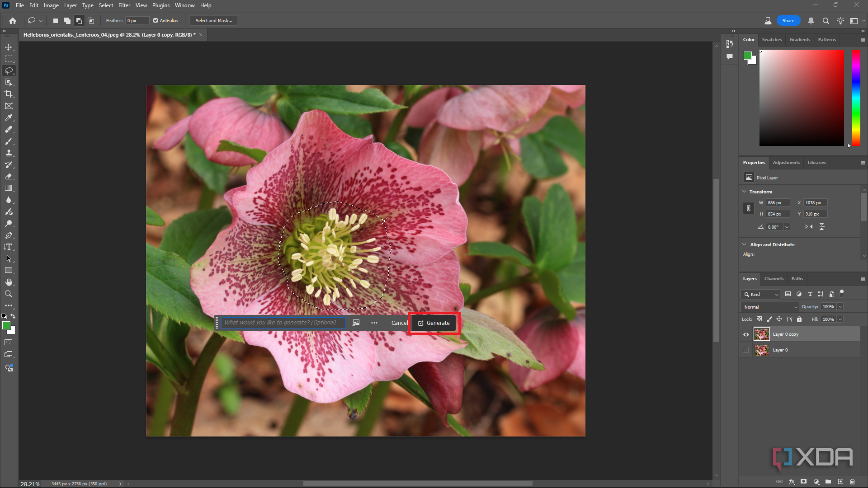Screen dimensions: 868x488
Task: Click Cancel in the generate bar
Action: (399, 323)
